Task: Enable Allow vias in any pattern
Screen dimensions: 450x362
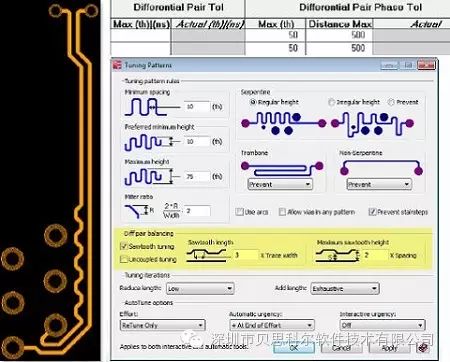Action: [x=282, y=212]
